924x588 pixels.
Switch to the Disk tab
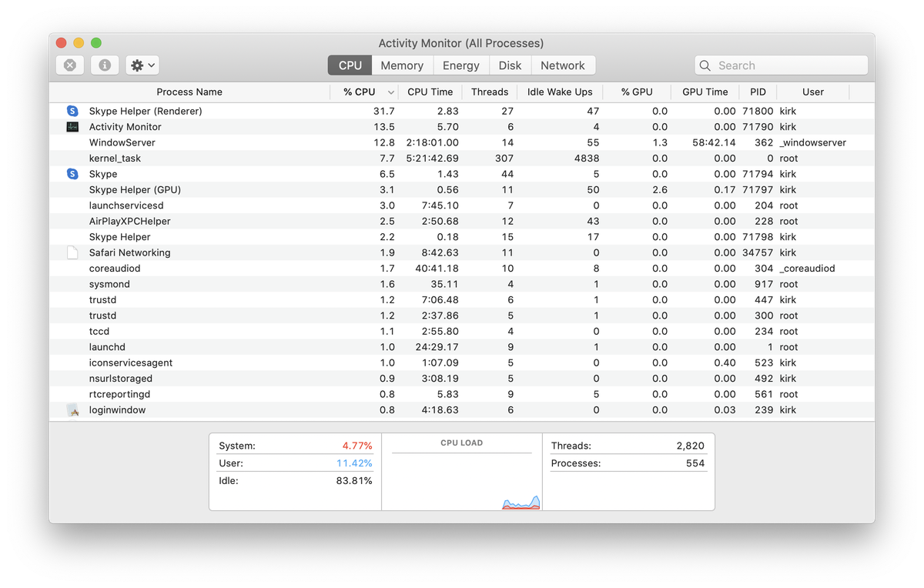click(x=510, y=65)
